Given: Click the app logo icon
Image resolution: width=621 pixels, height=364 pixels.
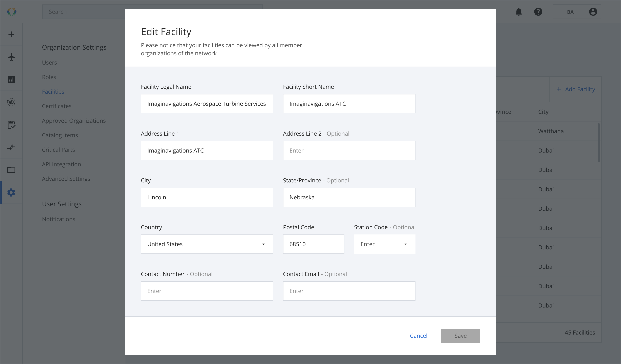Looking at the screenshot, I should pos(12,12).
